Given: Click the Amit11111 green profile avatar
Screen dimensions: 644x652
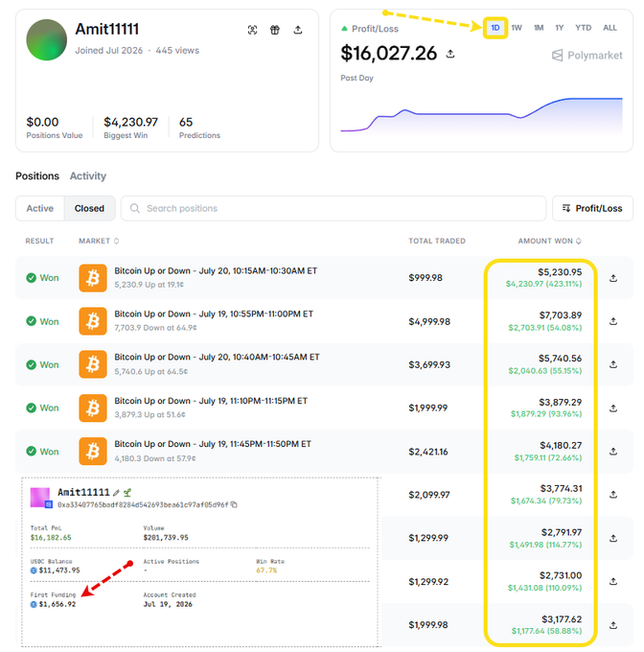Looking at the screenshot, I should point(47,40).
